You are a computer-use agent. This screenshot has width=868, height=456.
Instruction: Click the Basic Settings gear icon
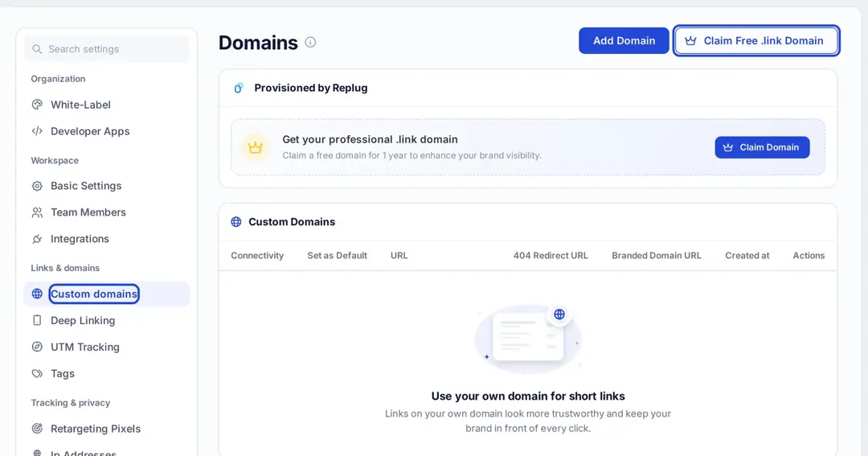pyautogui.click(x=37, y=186)
